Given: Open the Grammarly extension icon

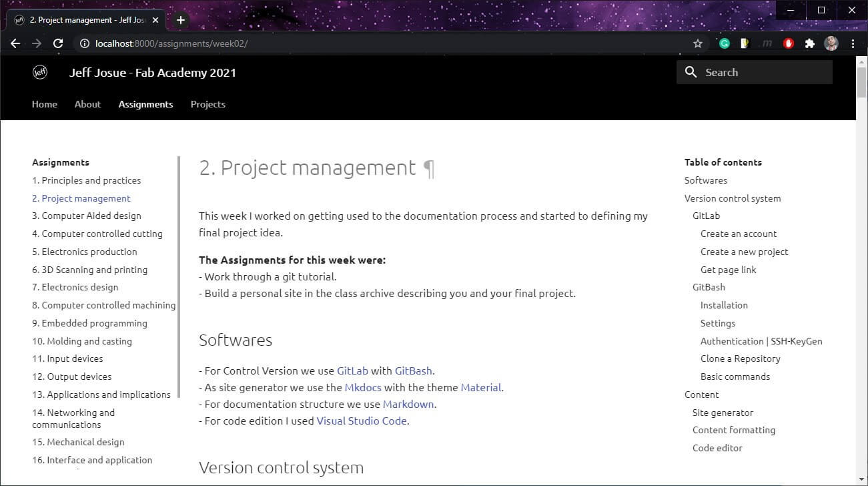Looking at the screenshot, I should (x=725, y=43).
